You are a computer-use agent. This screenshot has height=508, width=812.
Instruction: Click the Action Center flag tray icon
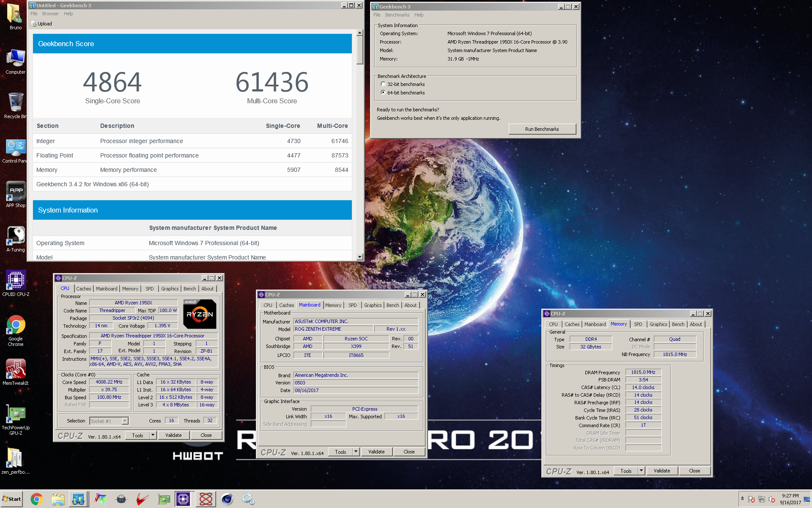[752, 500]
